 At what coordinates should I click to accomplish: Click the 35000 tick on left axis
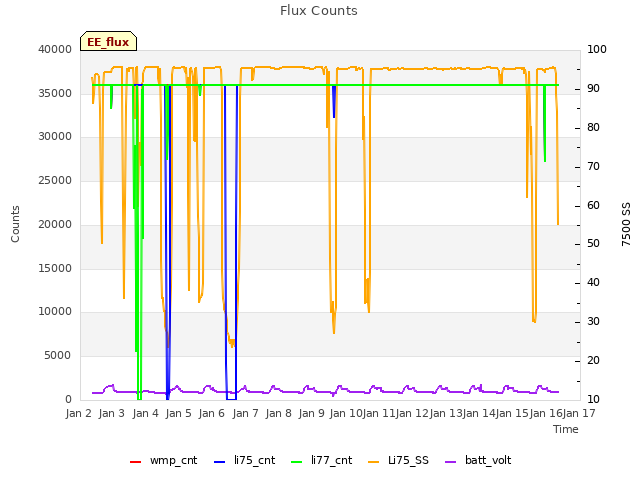coord(55,93)
